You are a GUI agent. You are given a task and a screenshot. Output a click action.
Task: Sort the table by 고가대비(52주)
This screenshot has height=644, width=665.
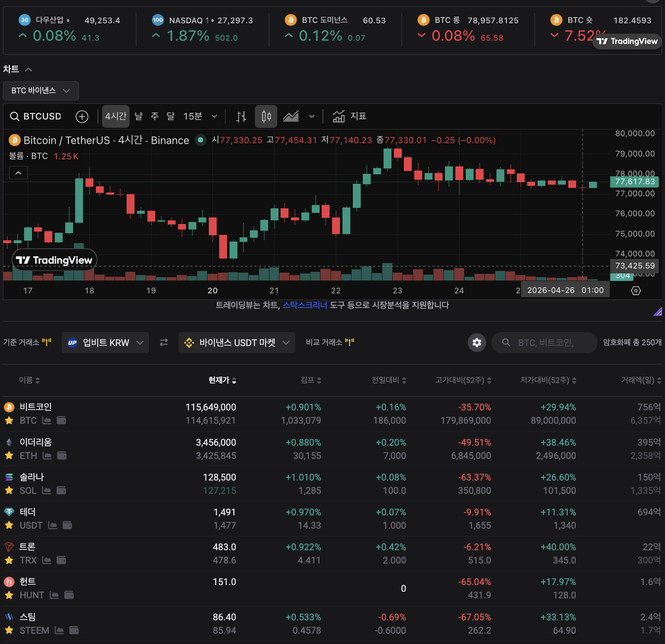pos(463,380)
